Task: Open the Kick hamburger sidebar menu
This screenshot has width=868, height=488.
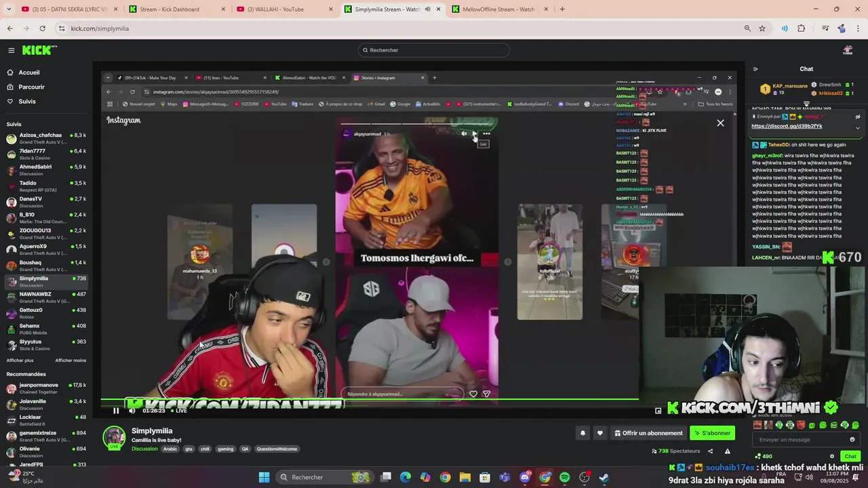Action: point(11,50)
